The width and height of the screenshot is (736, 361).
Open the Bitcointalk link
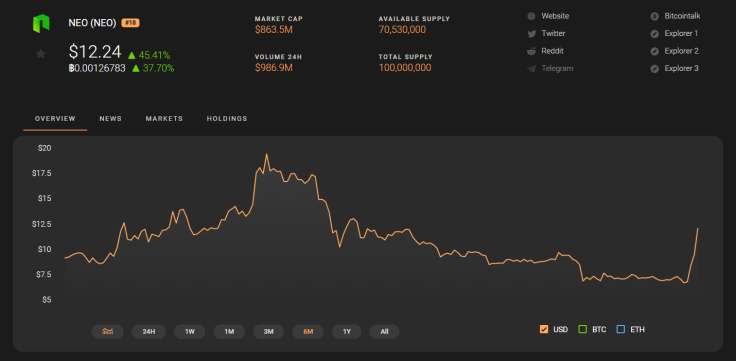682,16
